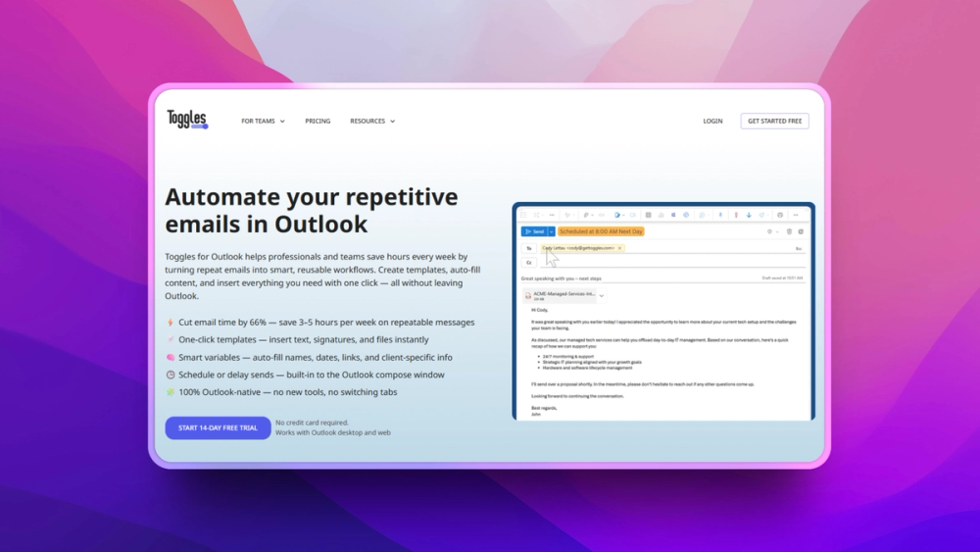Click the Login link

[x=712, y=122]
